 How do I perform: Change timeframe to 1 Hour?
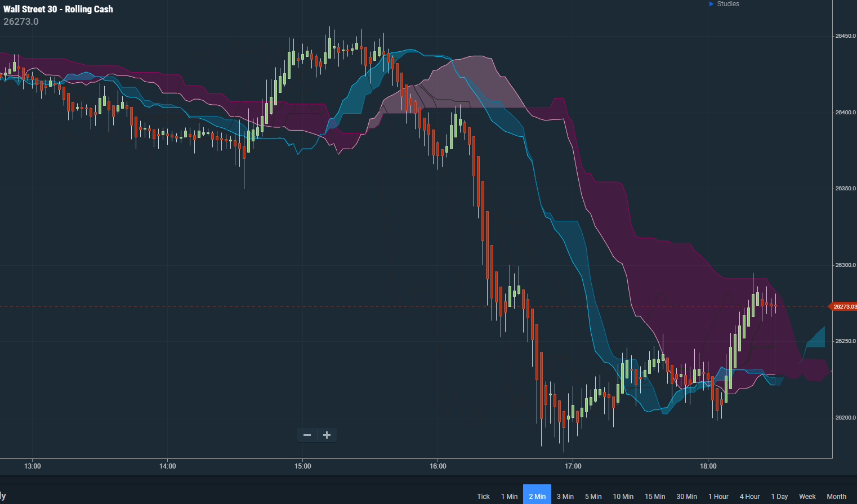tap(718, 496)
